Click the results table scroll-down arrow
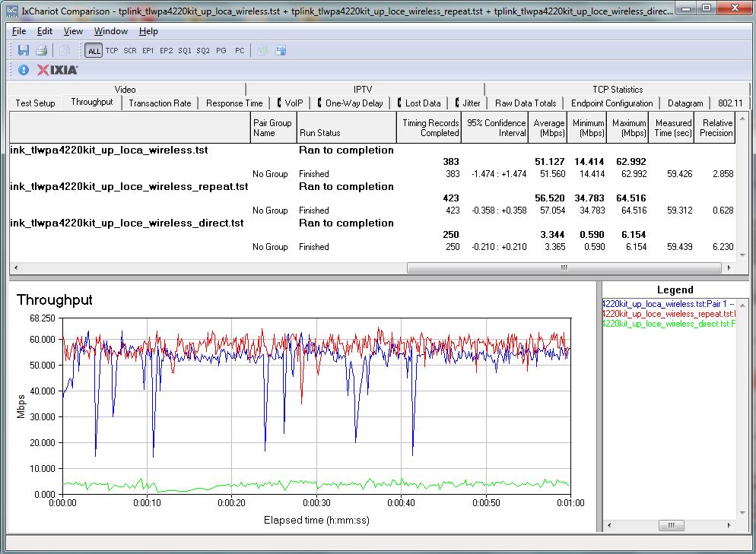756x554 pixels. pos(742,255)
